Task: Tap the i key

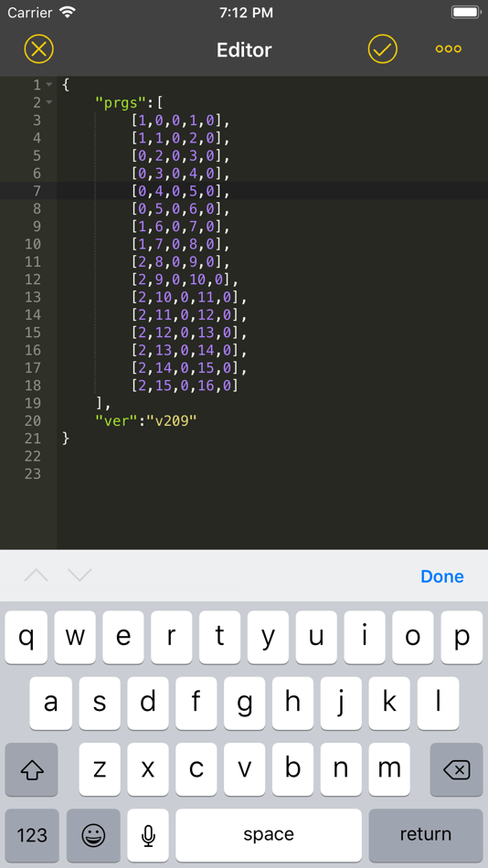Action: click(365, 637)
